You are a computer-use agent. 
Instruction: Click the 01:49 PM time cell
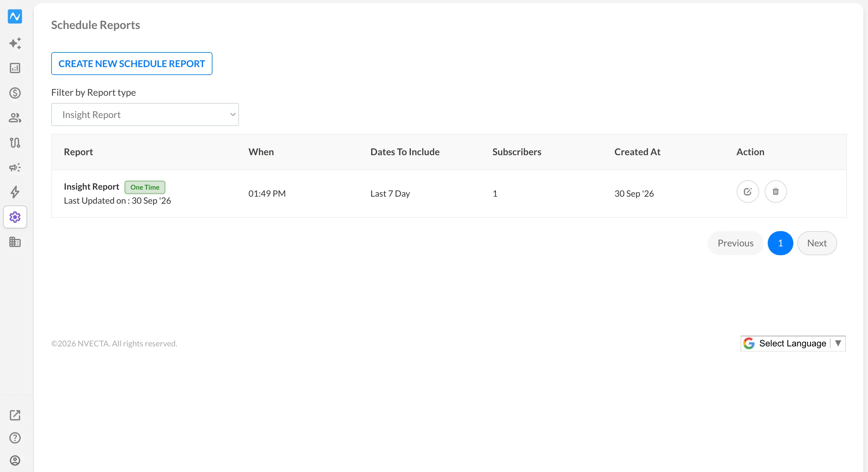(x=267, y=194)
